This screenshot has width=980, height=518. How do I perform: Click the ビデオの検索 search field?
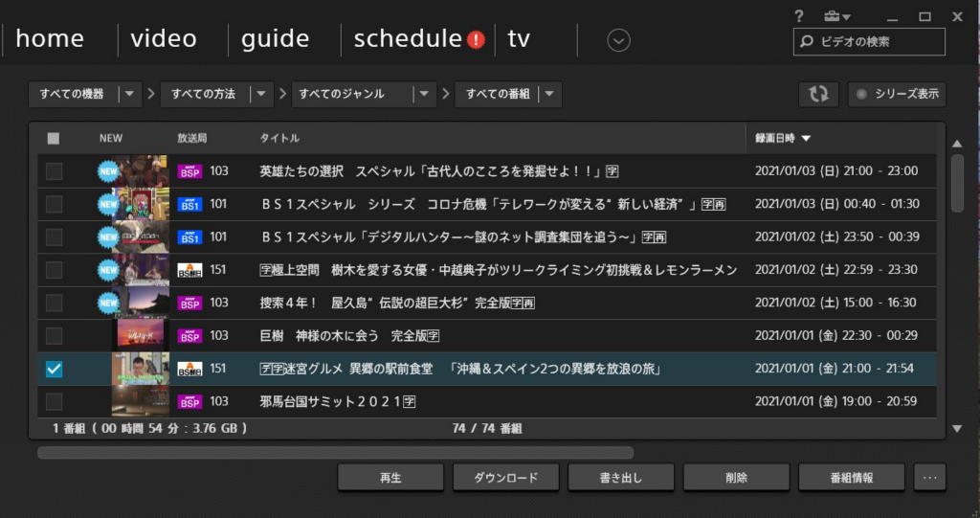click(x=876, y=42)
